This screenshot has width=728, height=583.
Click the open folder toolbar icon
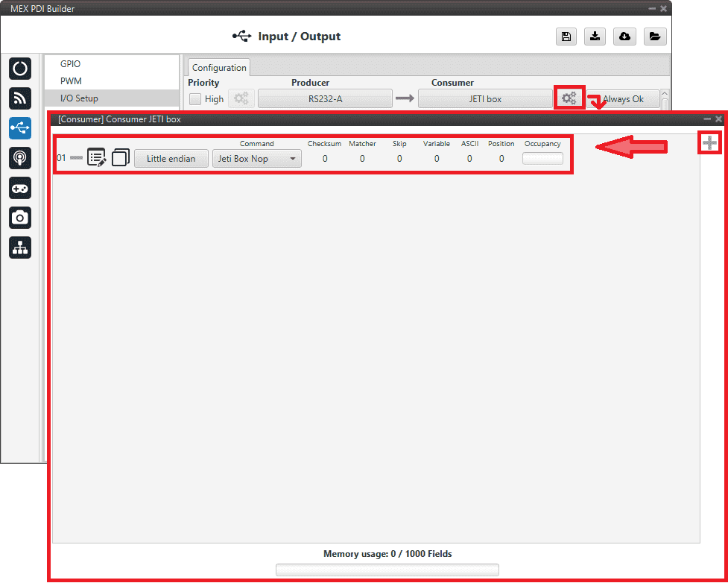coord(655,37)
